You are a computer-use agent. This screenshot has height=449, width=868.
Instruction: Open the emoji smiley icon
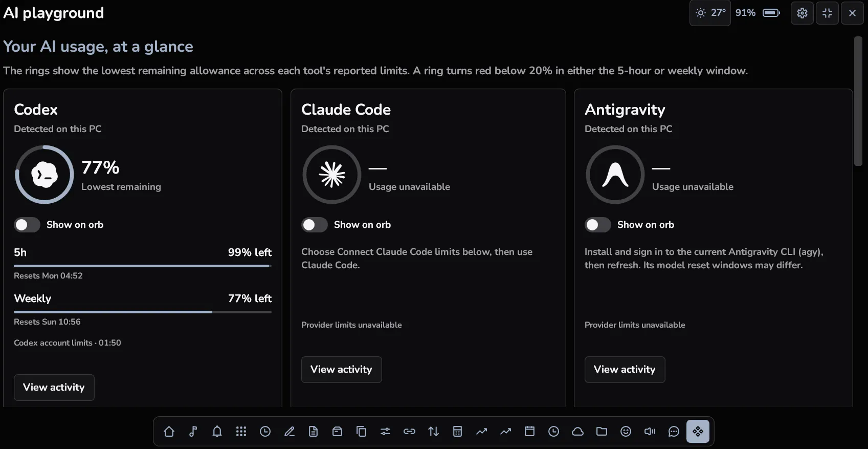626,432
